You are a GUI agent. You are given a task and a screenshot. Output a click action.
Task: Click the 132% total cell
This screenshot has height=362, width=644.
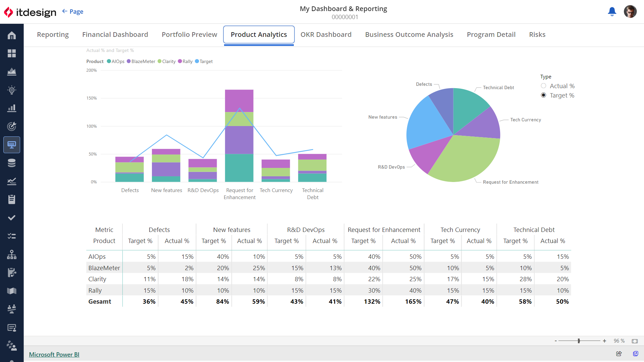pos(372,301)
